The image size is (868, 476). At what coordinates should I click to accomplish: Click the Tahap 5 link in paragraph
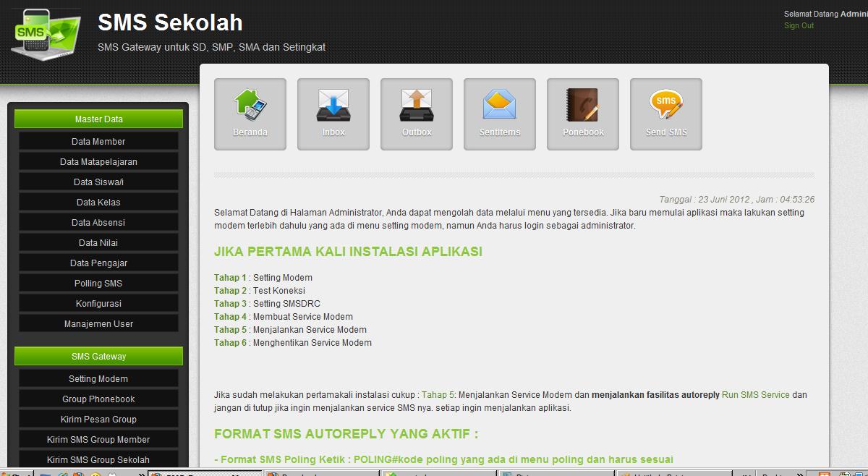point(438,395)
